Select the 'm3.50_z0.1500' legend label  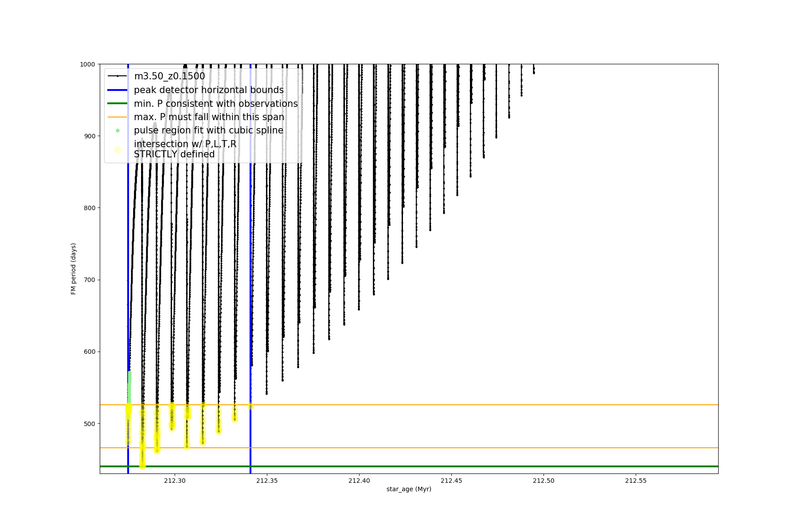pyautogui.click(x=169, y=76)
